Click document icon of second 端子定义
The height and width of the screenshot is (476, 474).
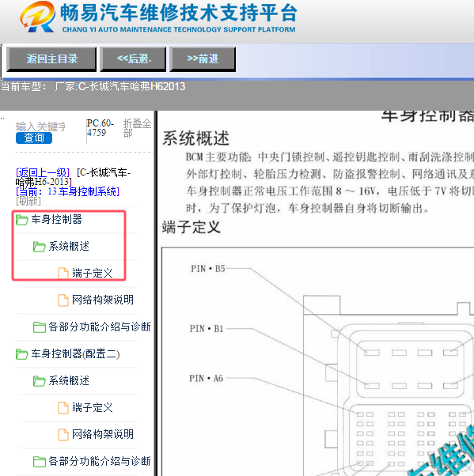pyautogui.click(x=63, y=408)
